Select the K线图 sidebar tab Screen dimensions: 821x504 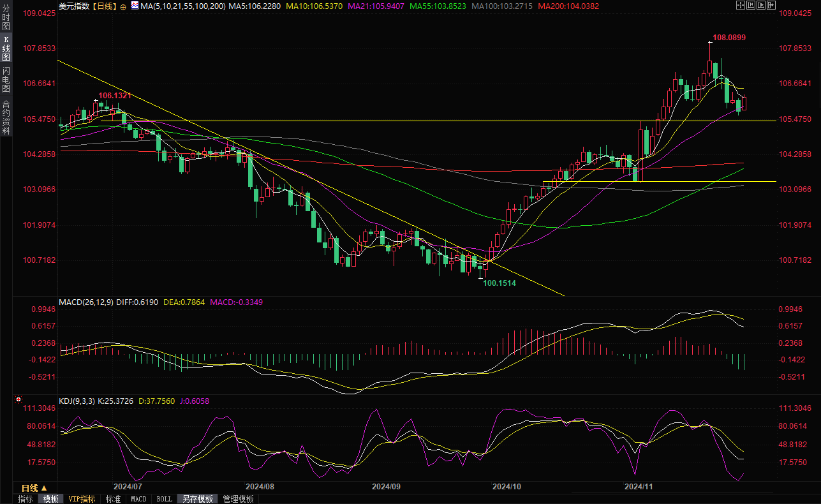click(6, 49)
